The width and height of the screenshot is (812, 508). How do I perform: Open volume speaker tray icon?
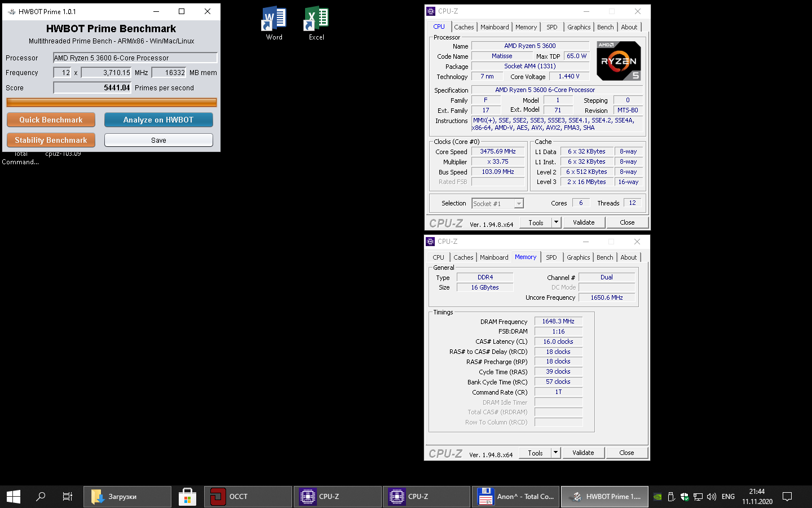712,497
